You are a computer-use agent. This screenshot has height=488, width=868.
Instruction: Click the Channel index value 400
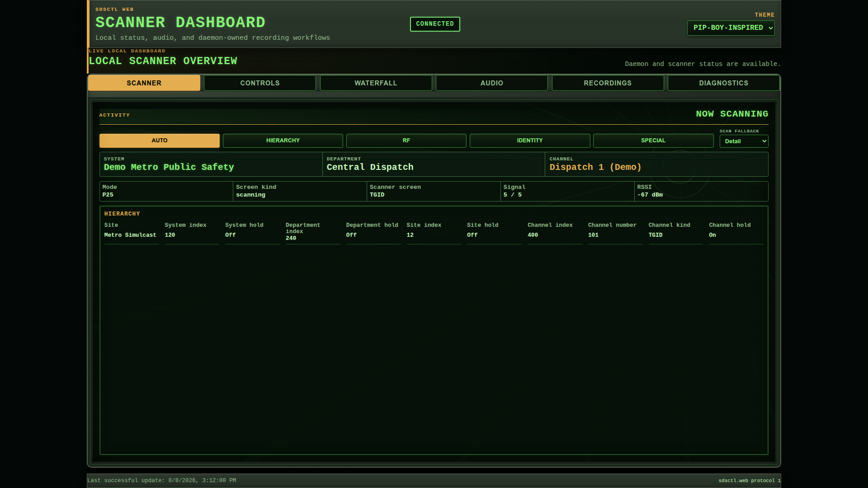coord(533,235)
